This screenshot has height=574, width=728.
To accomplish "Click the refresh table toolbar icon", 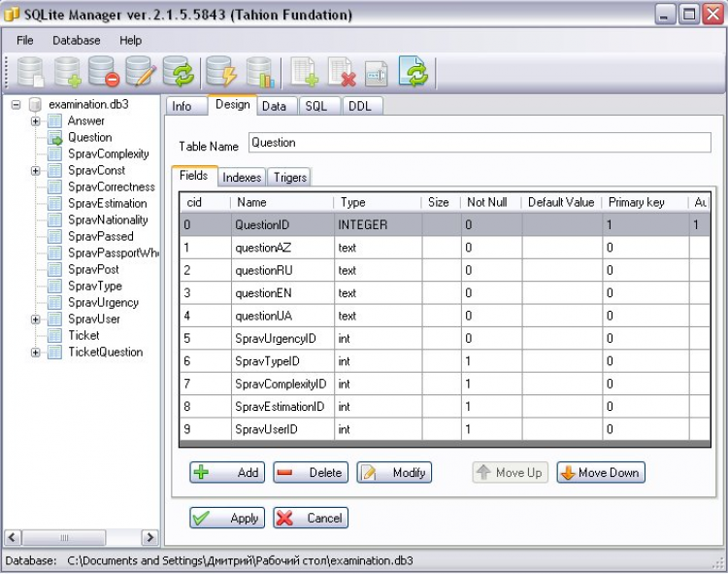I will [x=414, y=72].
